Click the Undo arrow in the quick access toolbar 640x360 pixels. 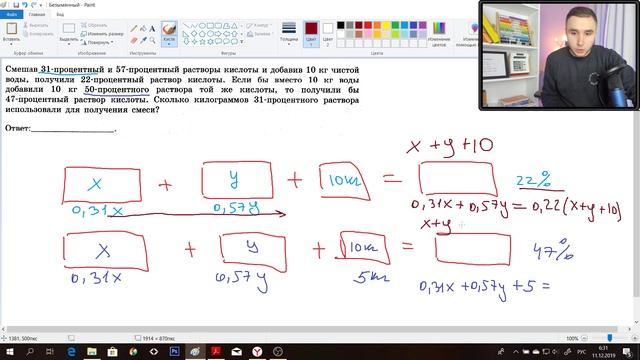24,5
